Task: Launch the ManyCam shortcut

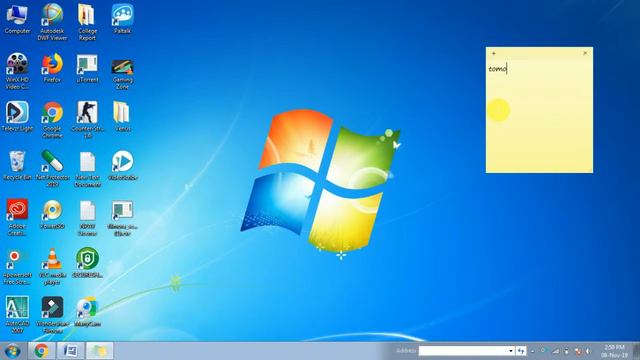Action: pyautogui.click(x=87, y=312)
